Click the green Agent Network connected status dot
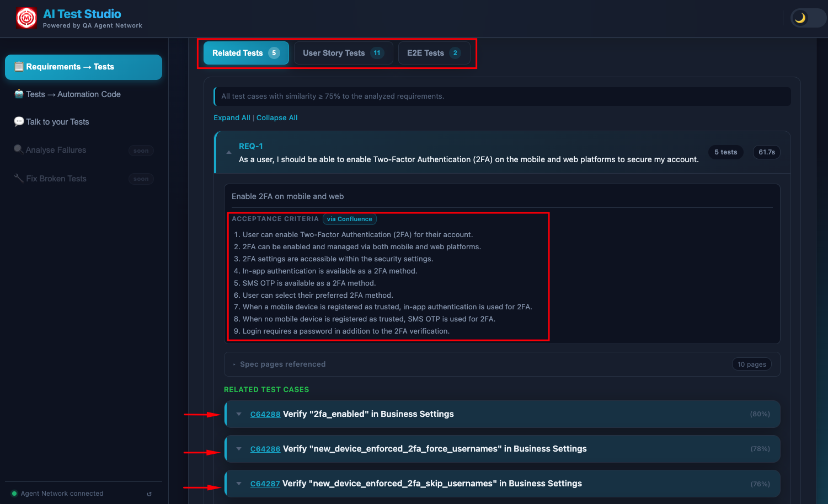828x504 pixels. coord(14,494)
